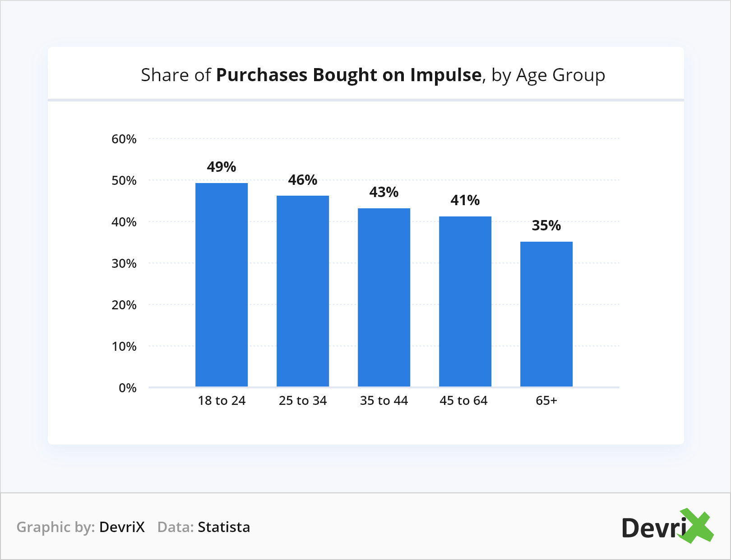731x560 pixels.
Task: Click the Statista data source text
Action: click(224, 527)
